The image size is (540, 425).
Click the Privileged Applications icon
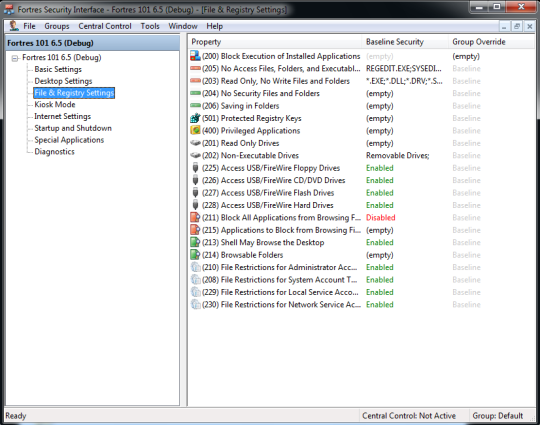(195, 131)
